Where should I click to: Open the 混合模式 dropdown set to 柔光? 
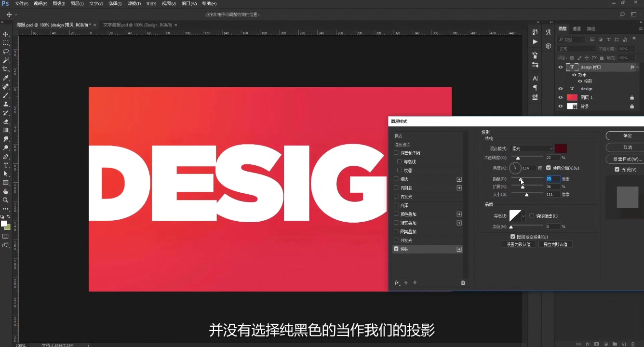pos(532,148)
